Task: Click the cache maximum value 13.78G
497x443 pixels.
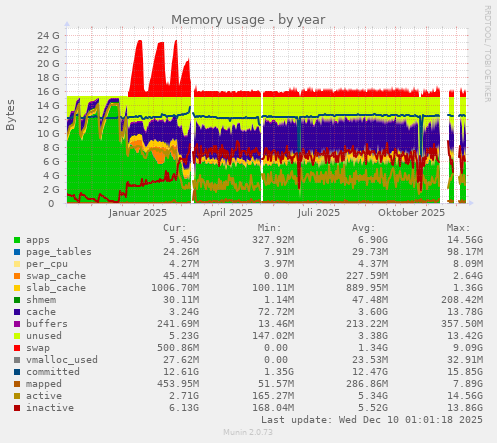Action: click(x=465, y=312)
